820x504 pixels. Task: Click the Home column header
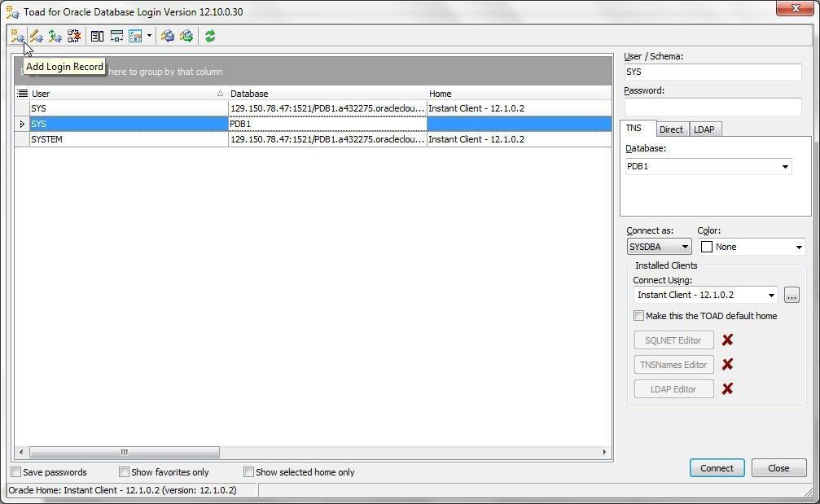click(x=520, y=94)
